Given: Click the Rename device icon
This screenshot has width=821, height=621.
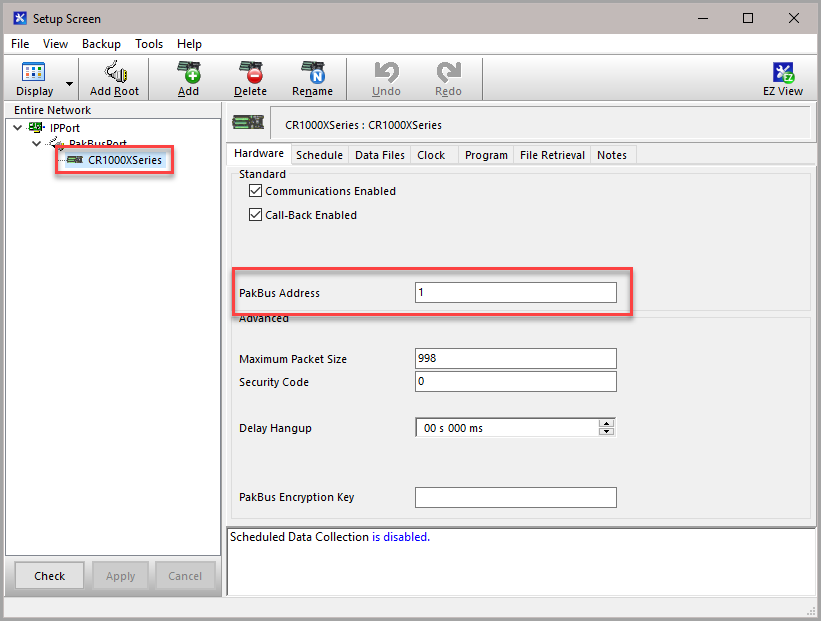Looking at the screenshot, I should pyautogui.click(x=313, y=72).
